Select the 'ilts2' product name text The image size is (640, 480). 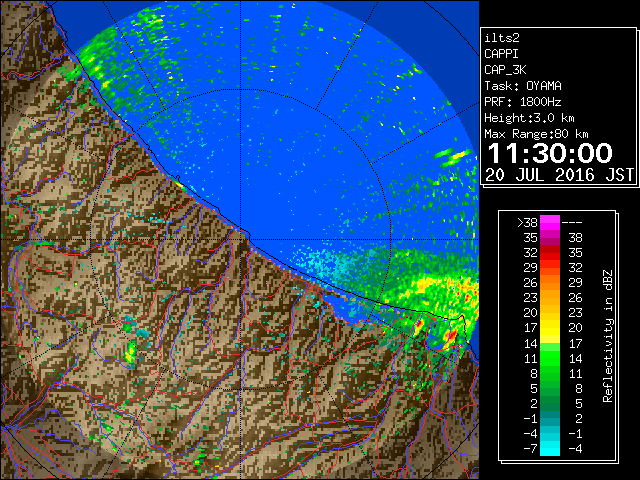pos(502,38)
